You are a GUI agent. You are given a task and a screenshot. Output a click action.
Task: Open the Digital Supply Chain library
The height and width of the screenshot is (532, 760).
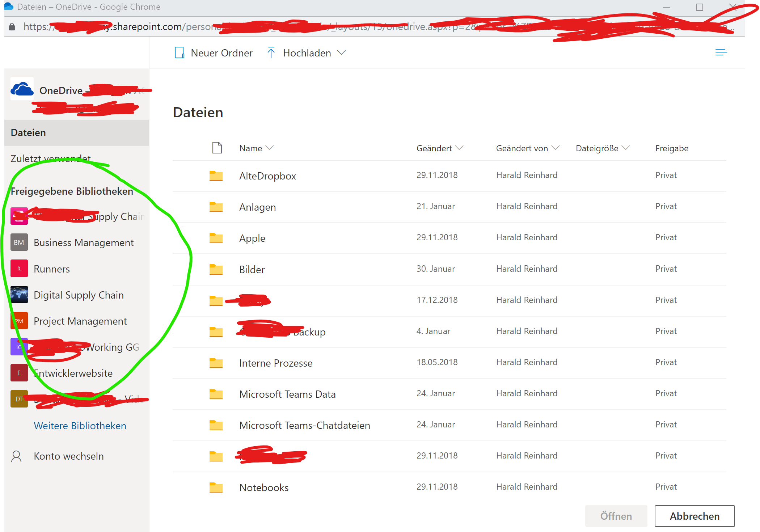point(79,295)
